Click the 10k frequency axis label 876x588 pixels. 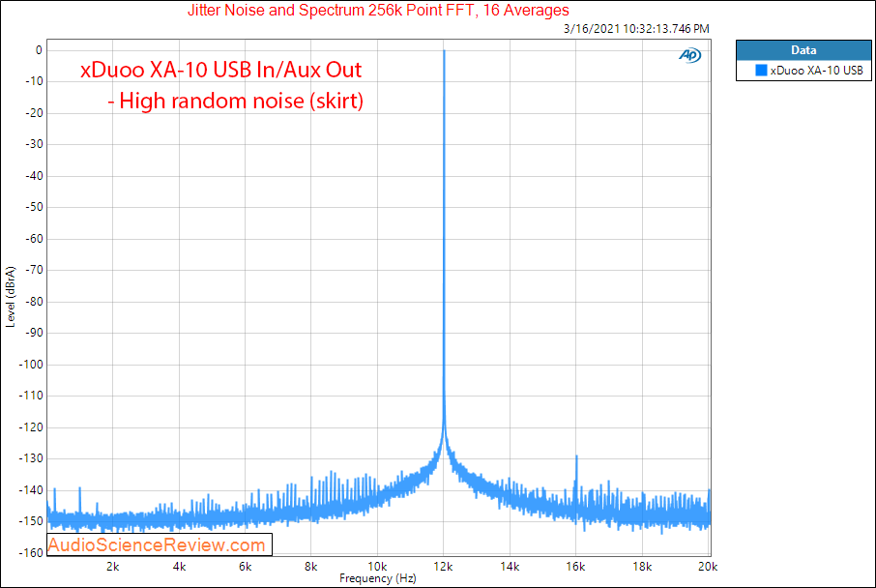point(377,567)
